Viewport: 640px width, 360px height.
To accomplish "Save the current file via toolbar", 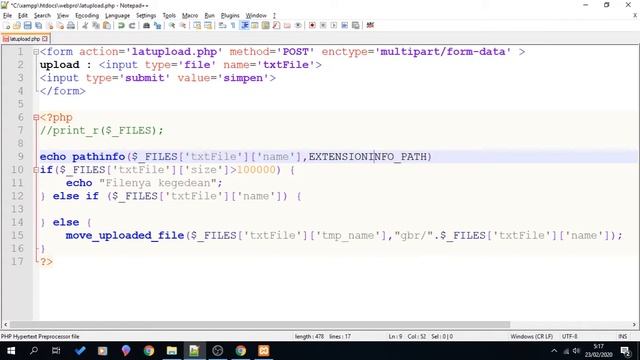I will click(27, 25).
